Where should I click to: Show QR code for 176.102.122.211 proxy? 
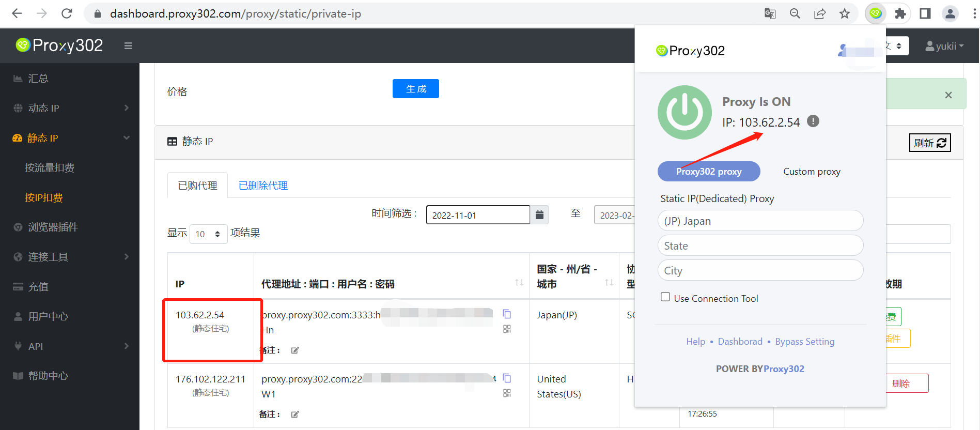click(x=507, y=393)
